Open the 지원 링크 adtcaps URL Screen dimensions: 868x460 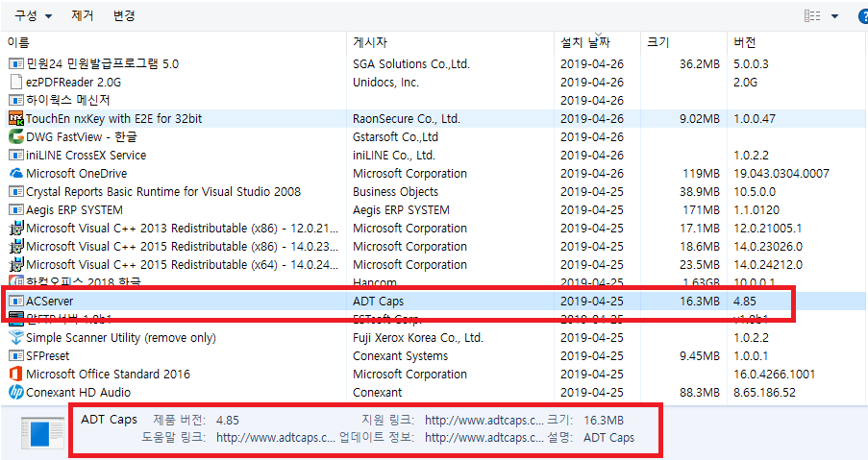click(484, 421)
